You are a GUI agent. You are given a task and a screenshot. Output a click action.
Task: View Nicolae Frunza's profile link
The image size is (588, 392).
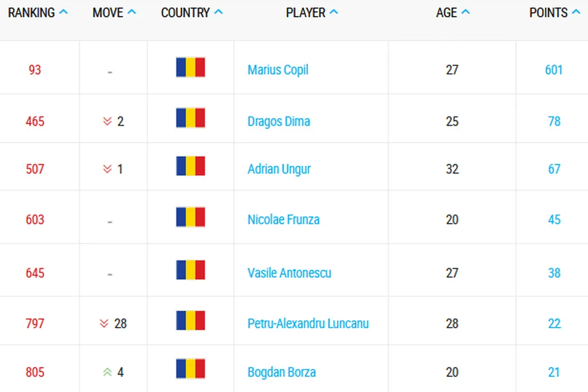pos(283,220)
